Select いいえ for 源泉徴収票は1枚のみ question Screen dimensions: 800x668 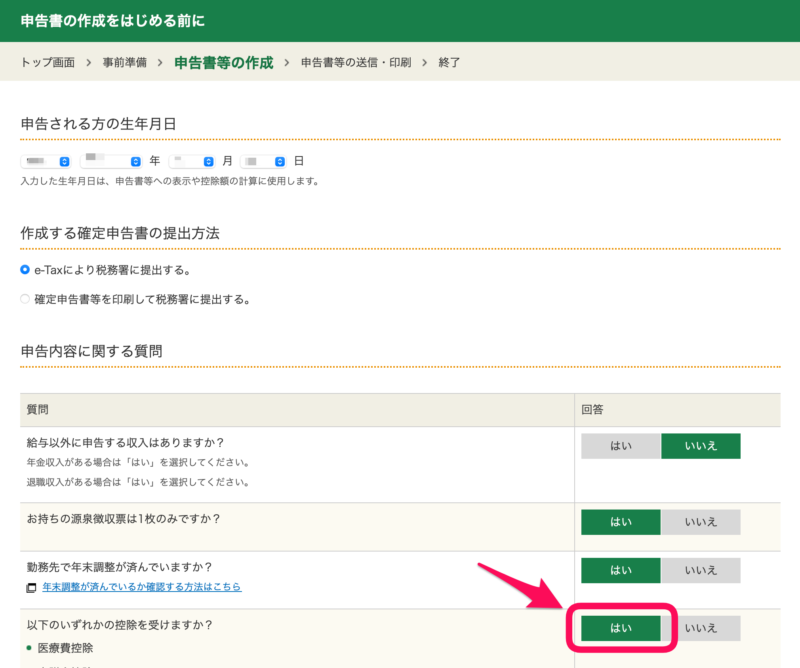click(700, 522)
